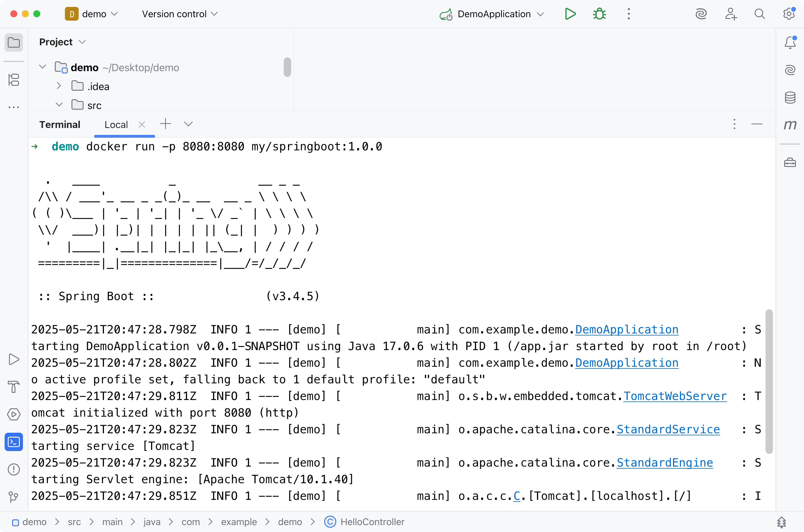Open the Run tool window in left sidebar
The width and height of the screenshot is (804, 532).
click(x=13, y=359)
